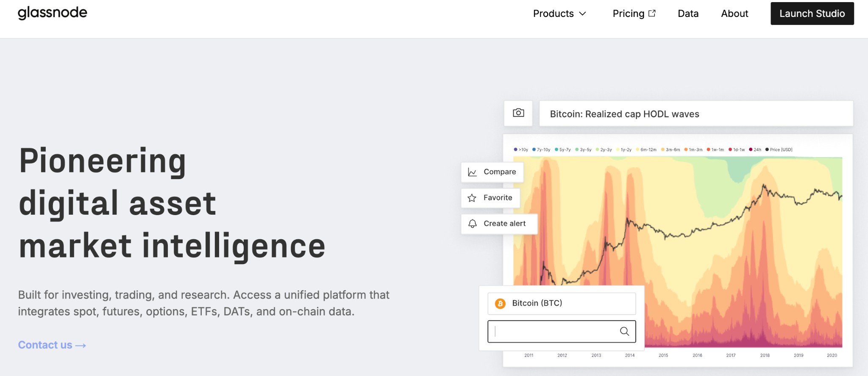Open the Bitcoin (BTC) asset selector
The image size is (868, 376).
pos(562,304)
